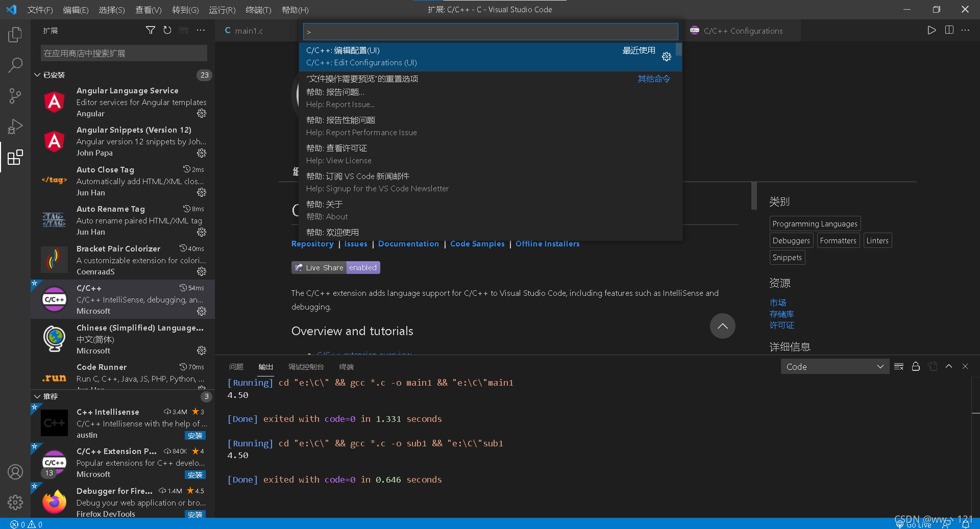Open the Documentation link
The width and height of the screenshot is (980, 529).
(x=408, y=244)
